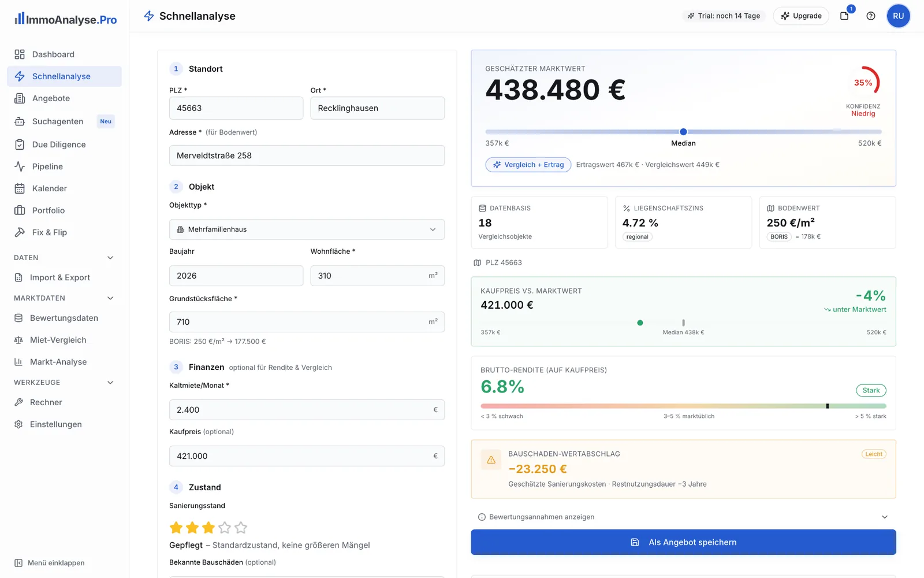Click the building icon in Objekttyp dropdown
This screenshot has width=924, height=578.
pyautogui.click(x=180, y=229)
